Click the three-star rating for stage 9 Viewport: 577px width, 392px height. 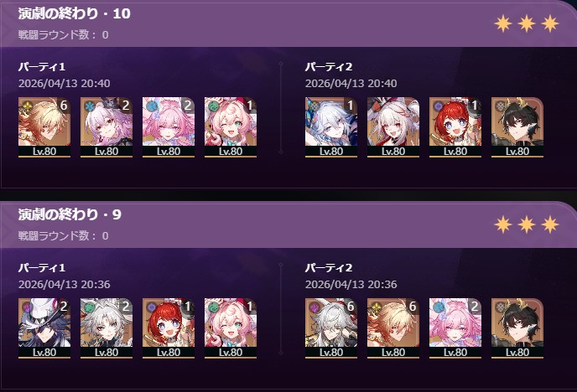point(527,224)
